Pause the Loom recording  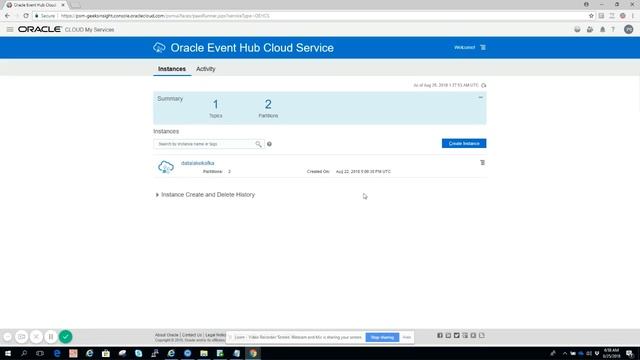51,337
